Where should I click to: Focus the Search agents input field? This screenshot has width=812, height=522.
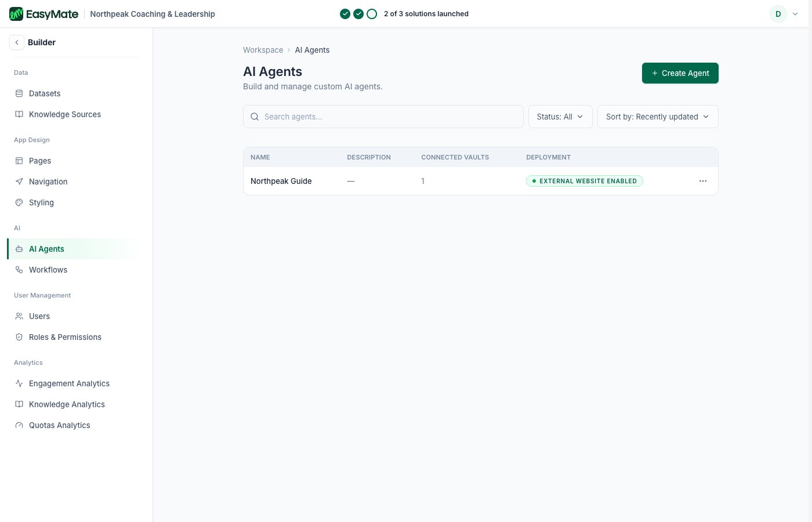pos(383,117)
